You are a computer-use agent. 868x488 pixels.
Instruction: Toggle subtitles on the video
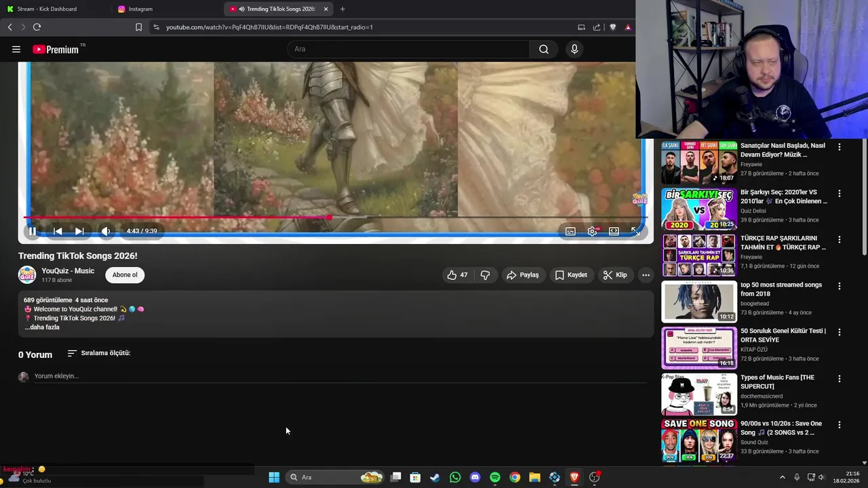pos(570,231)
